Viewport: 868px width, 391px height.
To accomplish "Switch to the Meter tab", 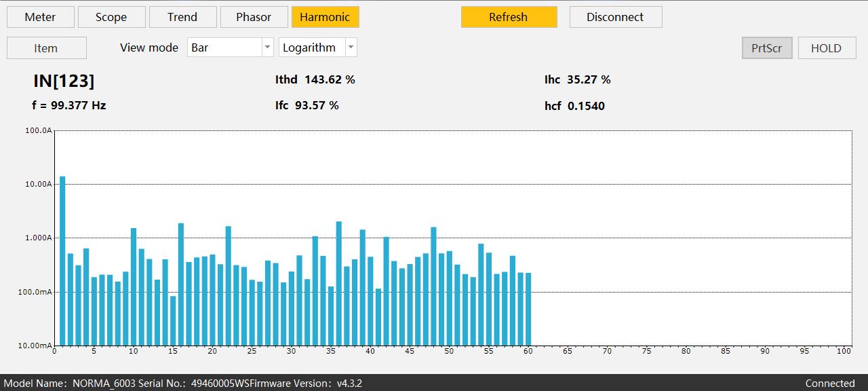I will [40, 17].
